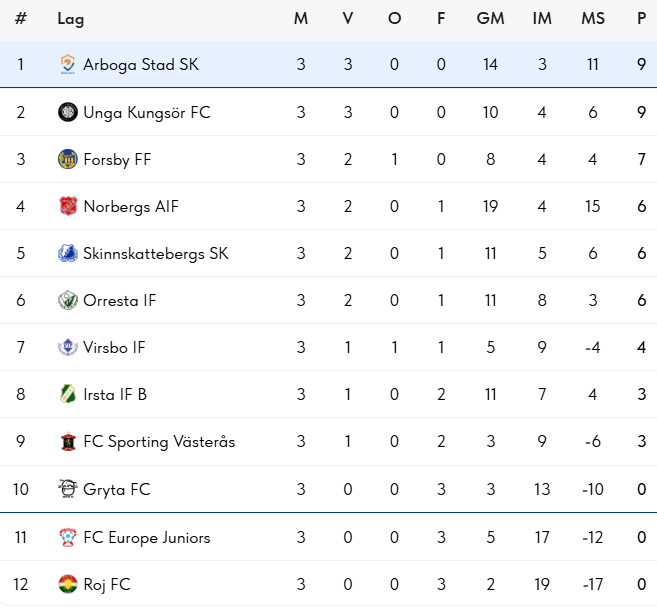Click the MS goal difference header
The image size is (657, 608).
click(x=593, y=18)
